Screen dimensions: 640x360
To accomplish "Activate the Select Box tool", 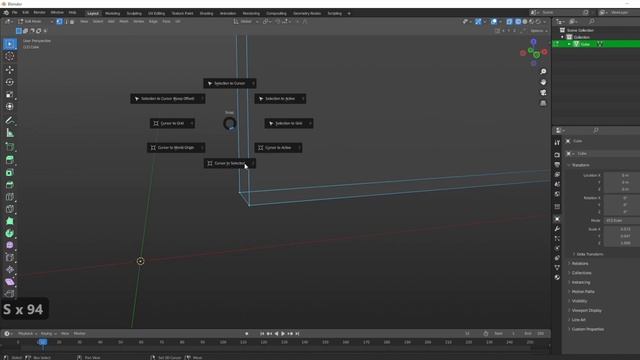I will 9,44.
